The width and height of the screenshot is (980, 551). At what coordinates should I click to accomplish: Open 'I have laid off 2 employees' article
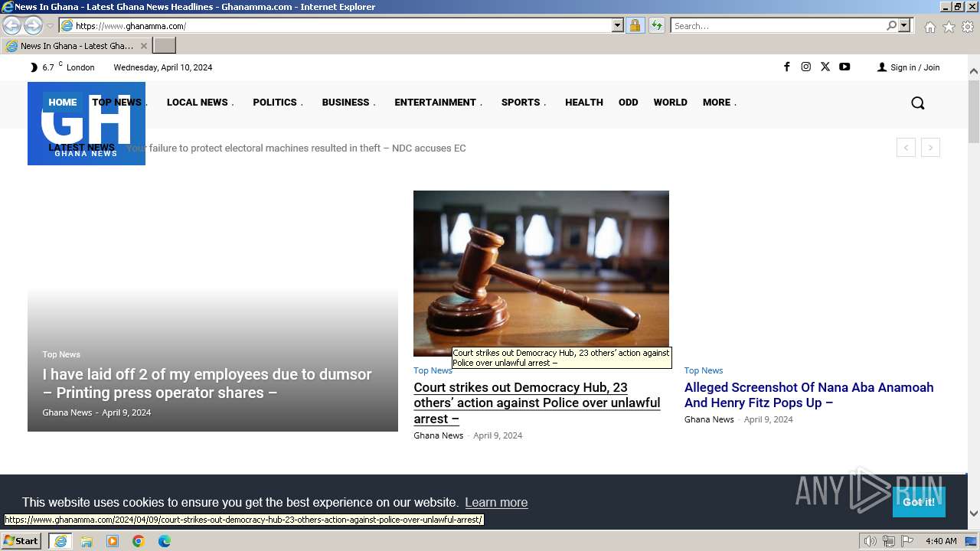pyautogui.click(x=207, y=383)
